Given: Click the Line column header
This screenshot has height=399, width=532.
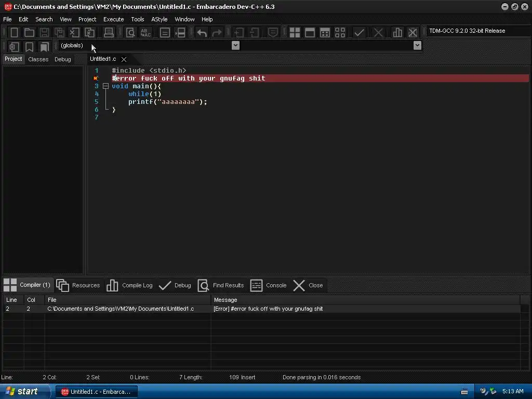Looking at the screenshot, I should (14, 300).
